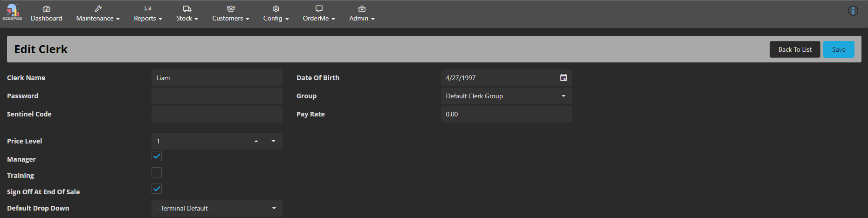Click the Stock truck icon
Image resolution: width=868 pixels, height=218 pixels.
pos(187,9)
